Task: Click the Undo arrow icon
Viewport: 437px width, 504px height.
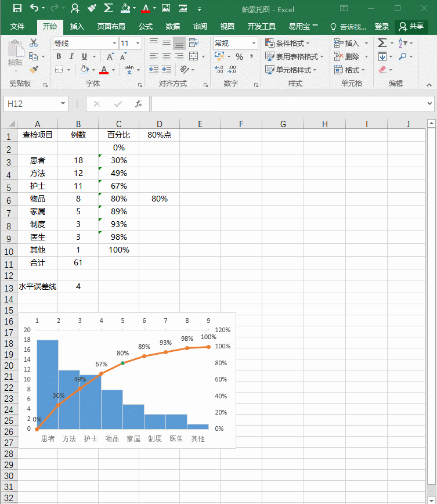Action: (x=34, y=8)
